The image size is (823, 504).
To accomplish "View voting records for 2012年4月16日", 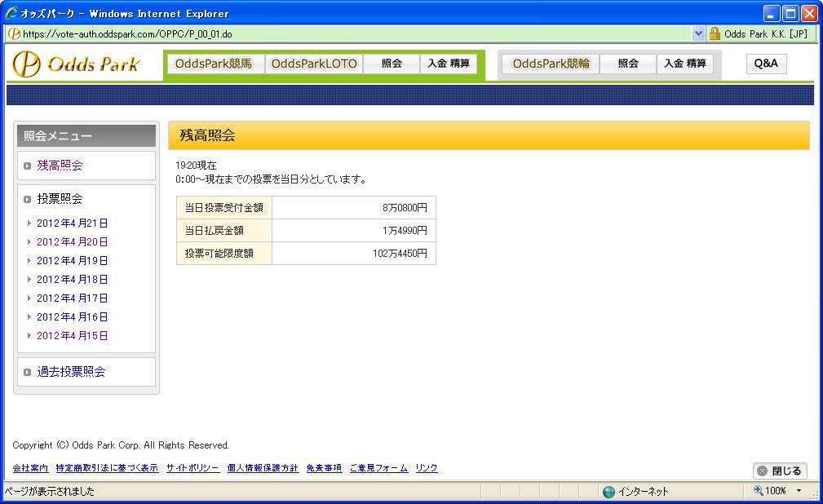I will pos(73,317).
